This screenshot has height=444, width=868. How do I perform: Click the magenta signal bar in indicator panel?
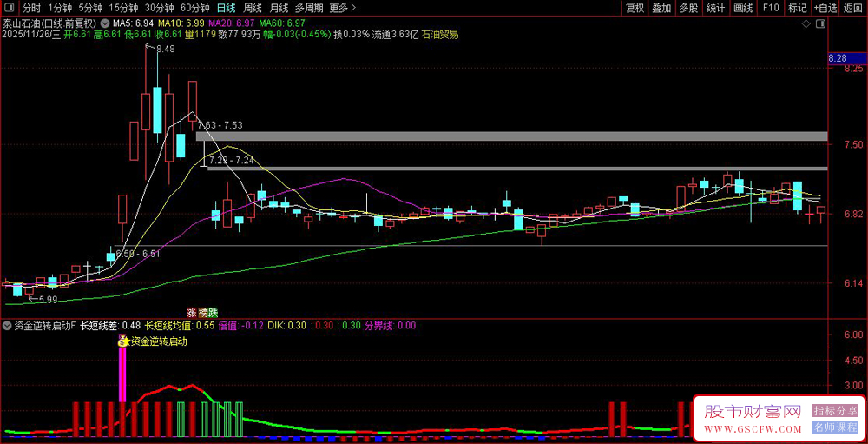pos(123,374)
